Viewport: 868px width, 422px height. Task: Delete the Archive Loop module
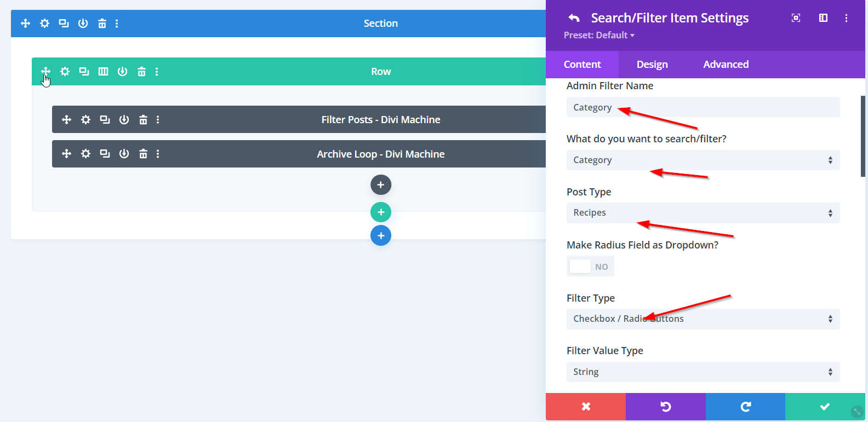(x=143, y=154)
